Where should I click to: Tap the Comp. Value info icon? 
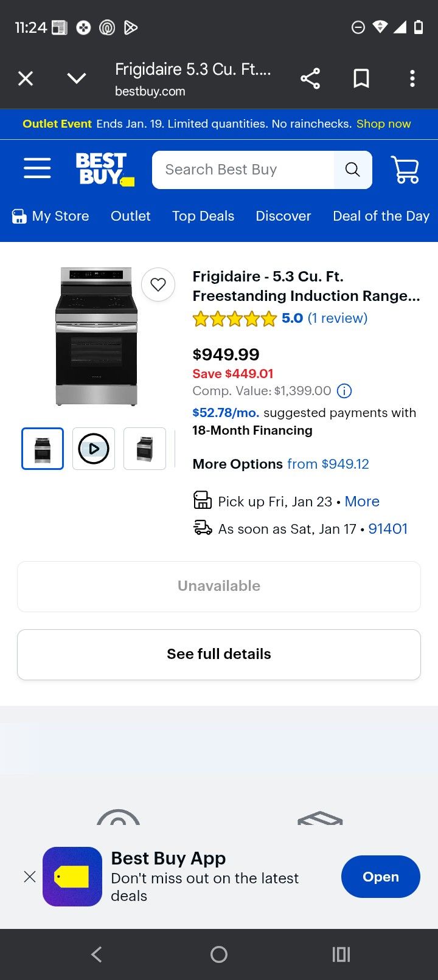coord(344,391)
